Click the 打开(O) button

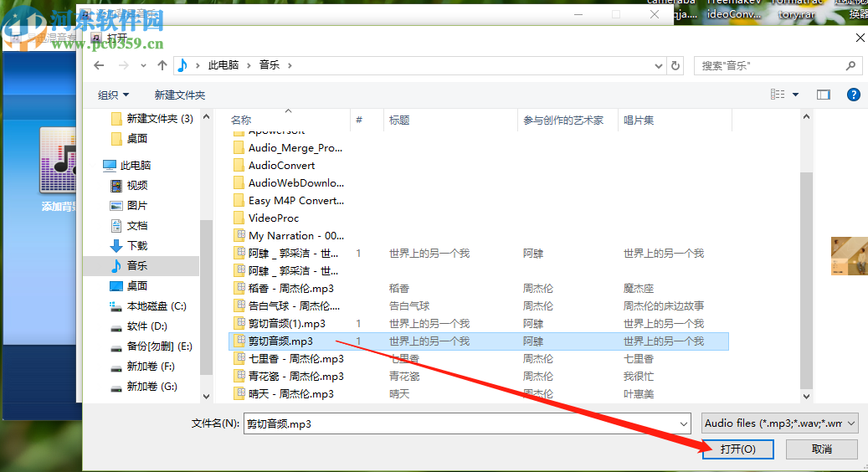[738, 449]
